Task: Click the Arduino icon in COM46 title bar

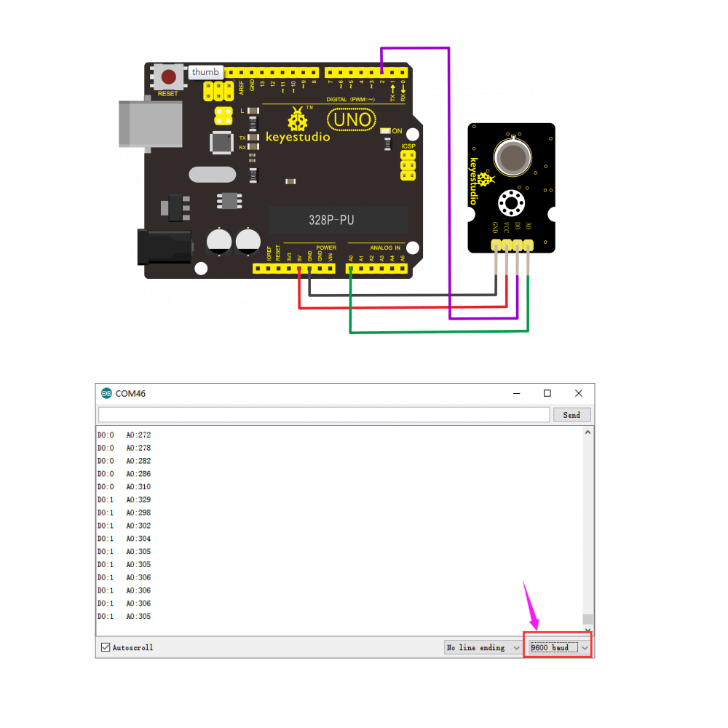Action: pyautogui.click(x=107, y=393)
